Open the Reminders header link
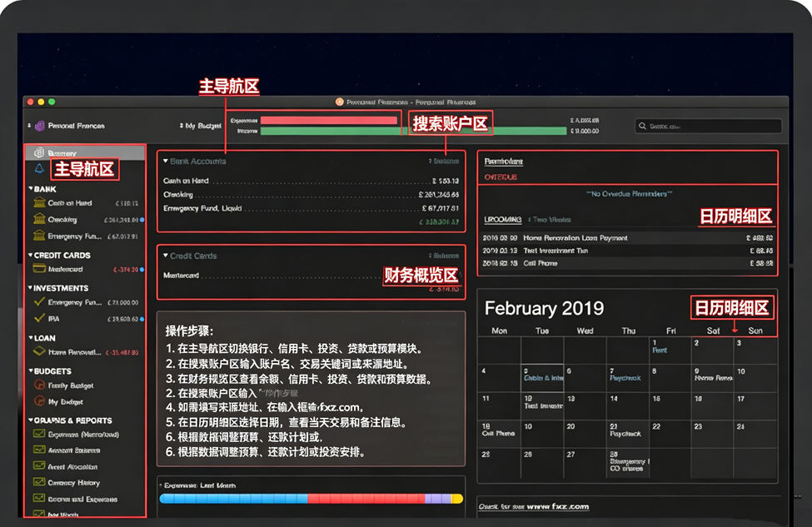Viewport: 812px width, 527px height. tap(503, 162)
